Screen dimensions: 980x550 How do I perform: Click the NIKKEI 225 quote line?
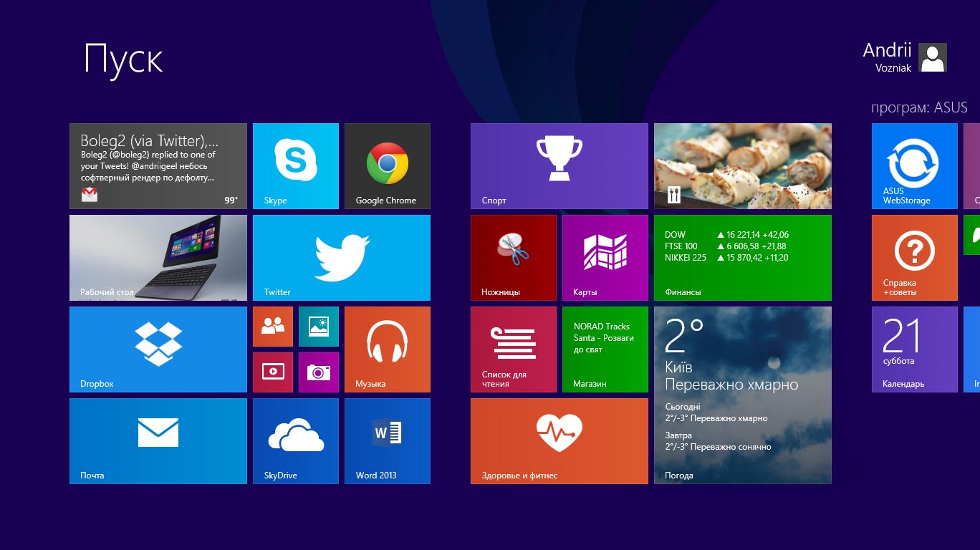[726, 258]
